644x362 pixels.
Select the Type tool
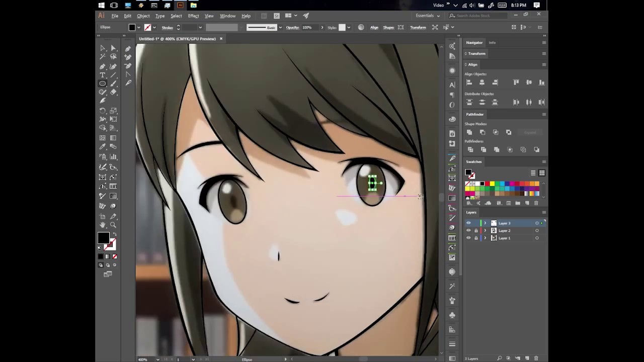click(x=103, y=75)
